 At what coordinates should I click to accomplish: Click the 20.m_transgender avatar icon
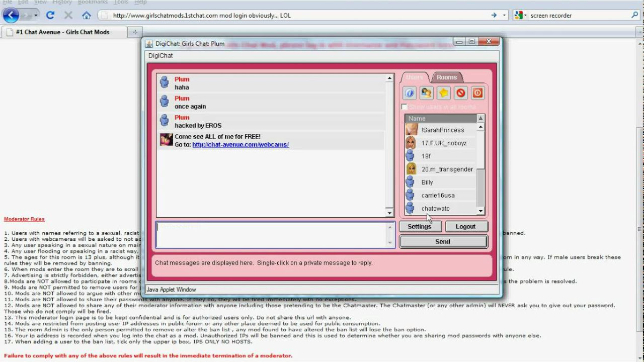pyautogui.click(x=411, y=169)
